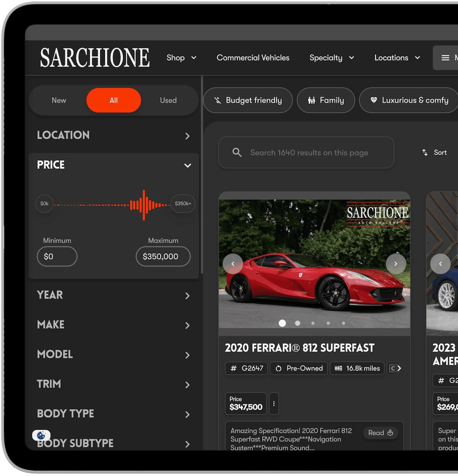Select the All vehicles filter

tap(114, 100)
